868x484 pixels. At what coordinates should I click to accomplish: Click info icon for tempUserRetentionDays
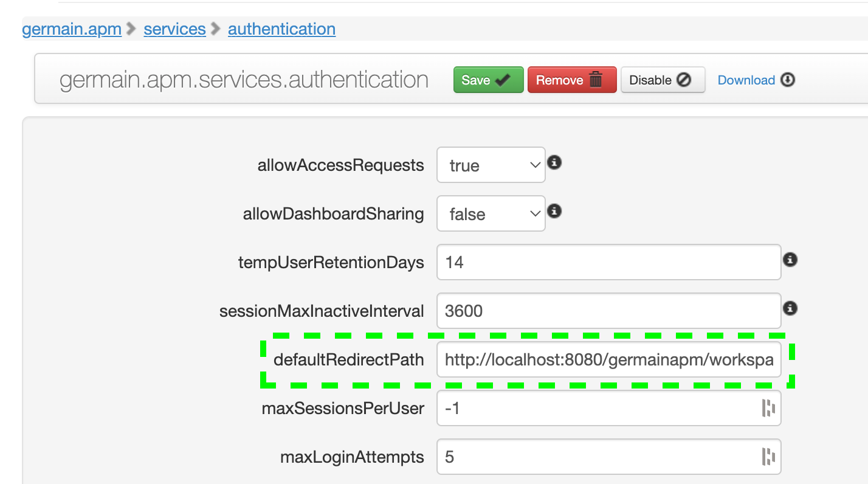point(790,260)
